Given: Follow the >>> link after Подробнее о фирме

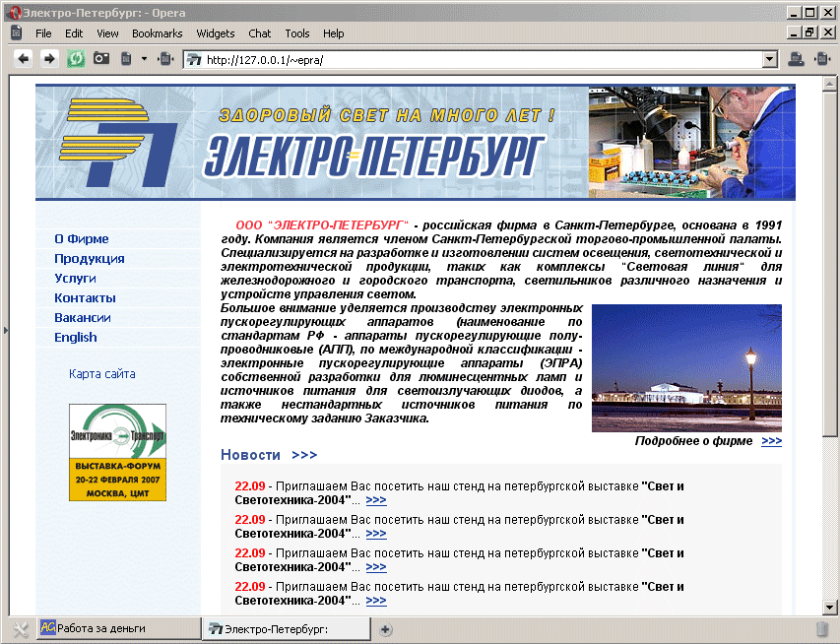Looking at the screenshot, I should (771, 441).
